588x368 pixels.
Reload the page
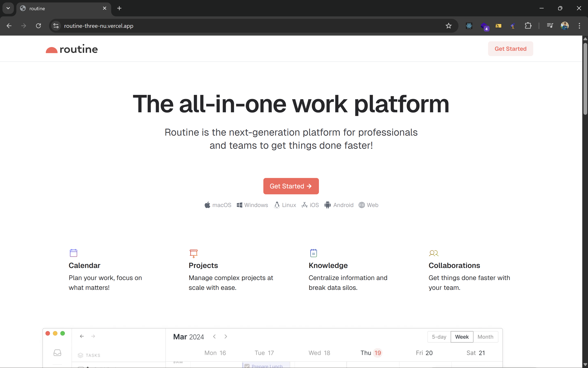[38, 26]
